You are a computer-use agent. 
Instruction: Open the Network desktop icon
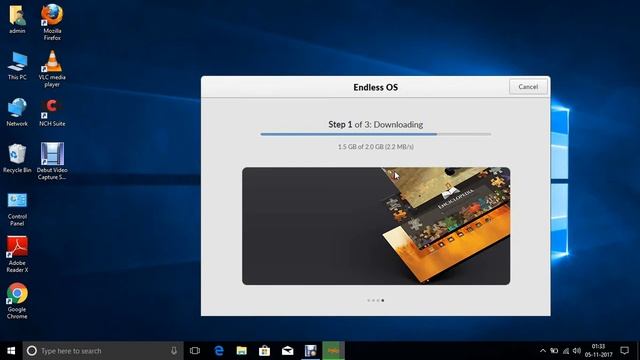[x=17, y=112]
